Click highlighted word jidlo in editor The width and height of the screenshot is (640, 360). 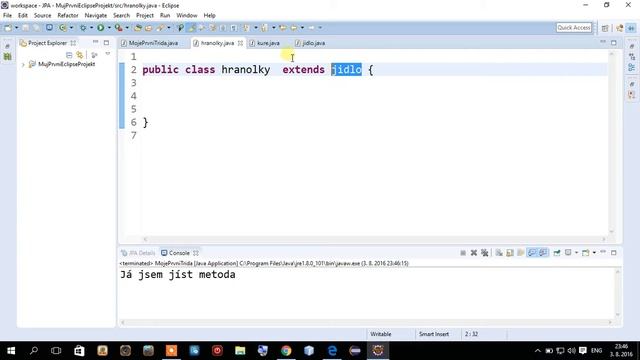click(346, 70)
